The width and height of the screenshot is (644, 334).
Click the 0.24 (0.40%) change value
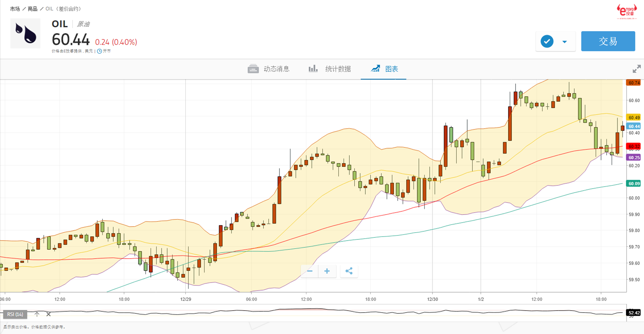pos(116,42)
